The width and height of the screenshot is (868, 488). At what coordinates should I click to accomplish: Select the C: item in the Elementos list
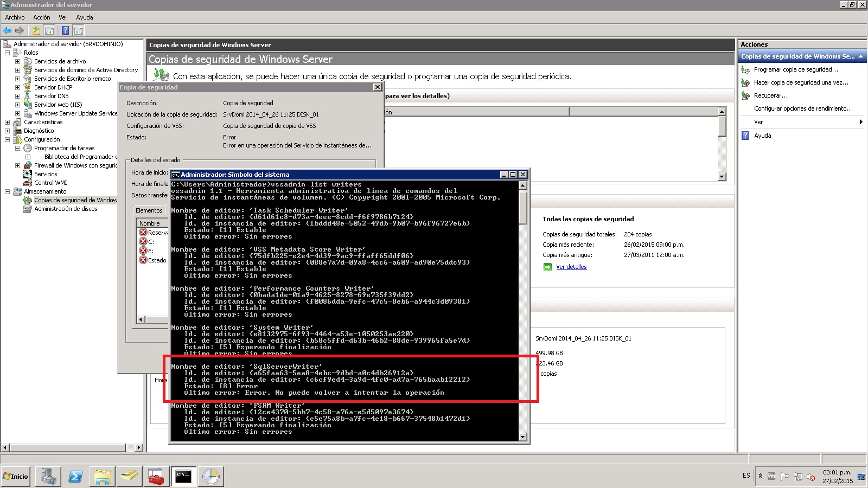[151, 242]
